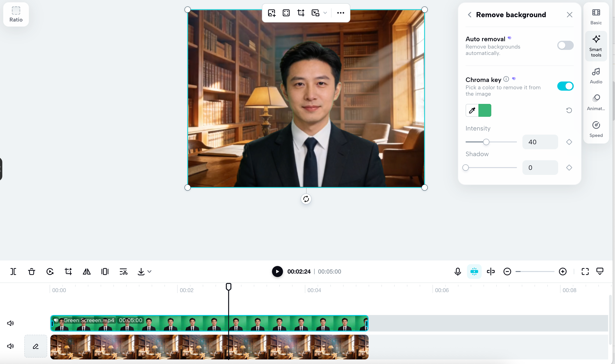Screen dimensions: 615x364
Task: Click the rotate handle below the preview
Action: [306, 199]
